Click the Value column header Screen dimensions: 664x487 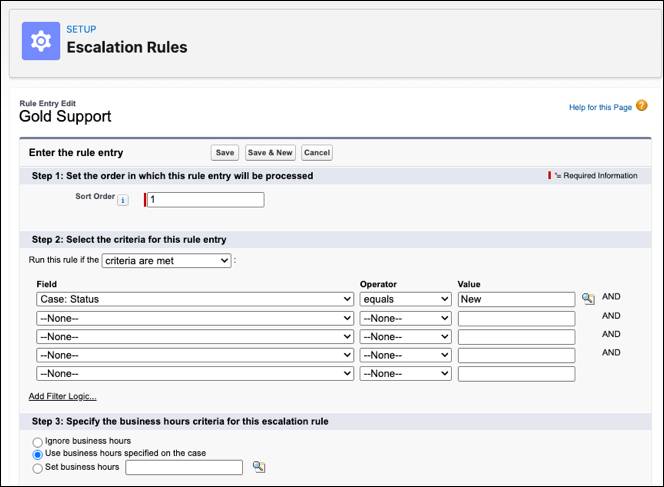pos(469,284)
